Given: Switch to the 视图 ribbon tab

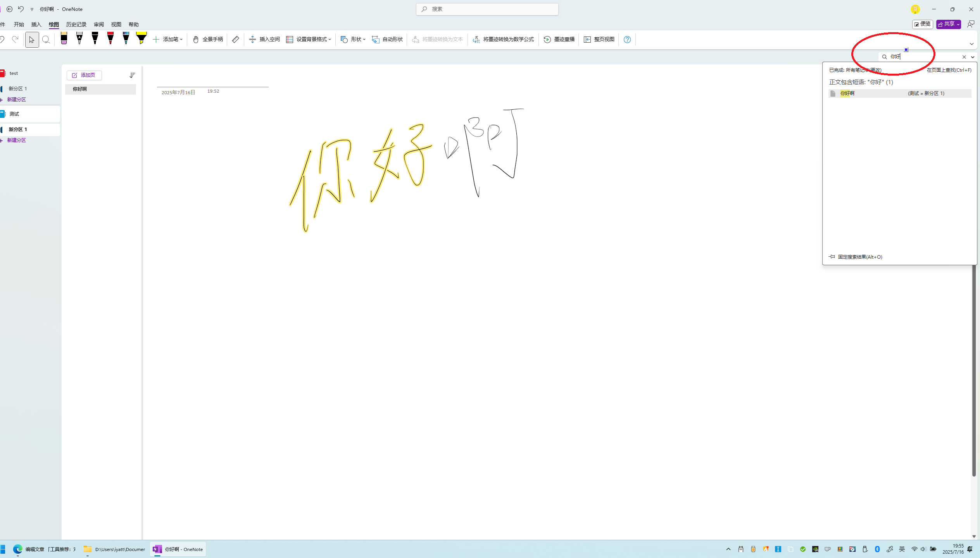Looking at the screenshot, I should [x=116, y=24].
